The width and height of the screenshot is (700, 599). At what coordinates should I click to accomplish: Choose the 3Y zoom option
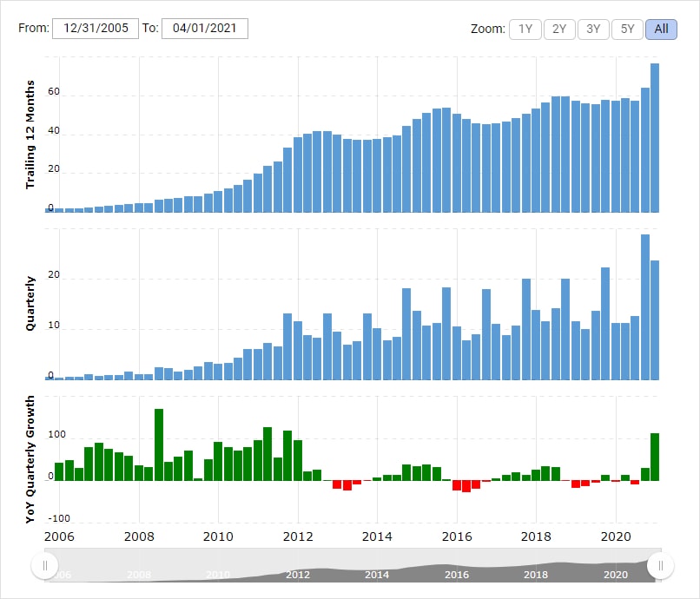[x=593, y=29]
